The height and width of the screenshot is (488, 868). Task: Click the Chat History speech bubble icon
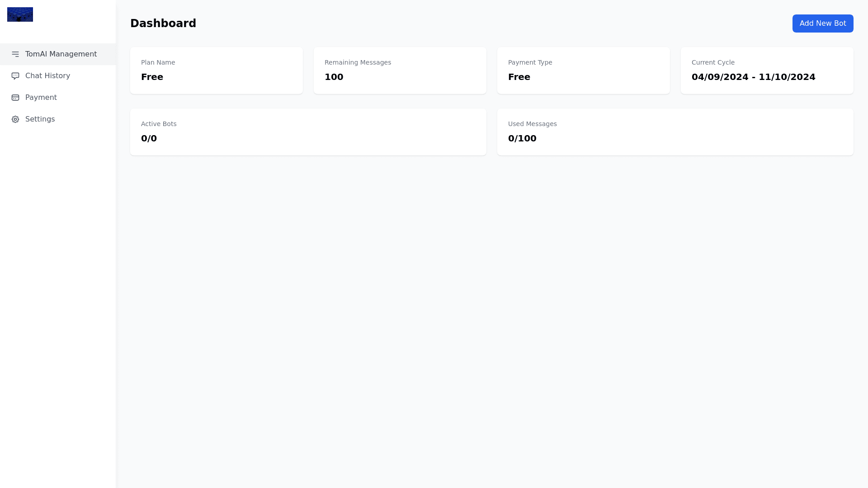click(x=16, y=76)
